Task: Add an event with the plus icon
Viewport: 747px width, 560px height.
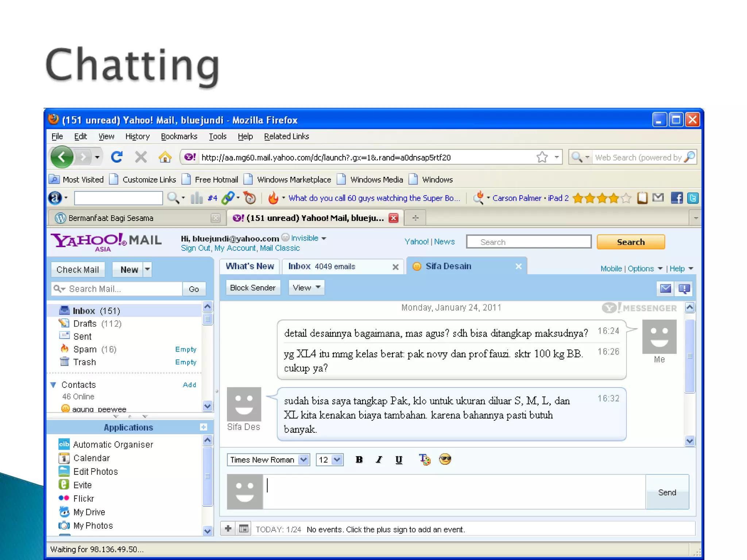Action: 228,529
